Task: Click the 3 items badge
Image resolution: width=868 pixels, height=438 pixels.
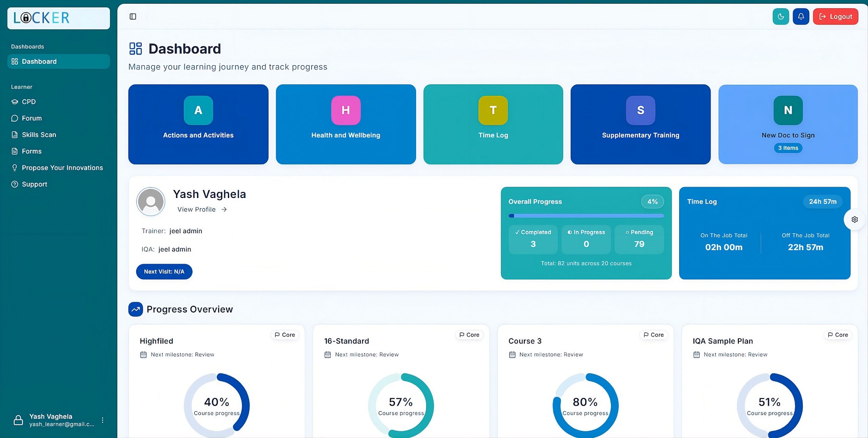Action: point(788,148)
